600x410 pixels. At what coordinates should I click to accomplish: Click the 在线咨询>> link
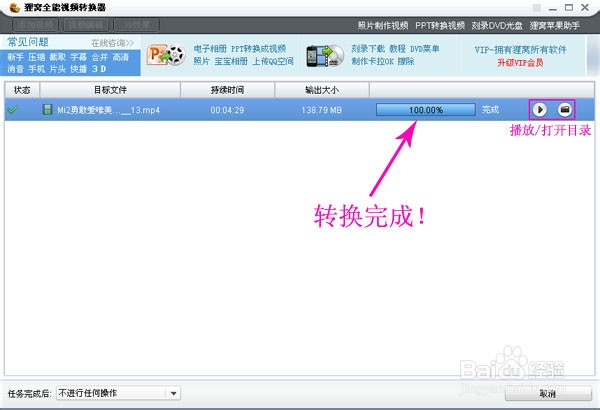tap(112, 43)
